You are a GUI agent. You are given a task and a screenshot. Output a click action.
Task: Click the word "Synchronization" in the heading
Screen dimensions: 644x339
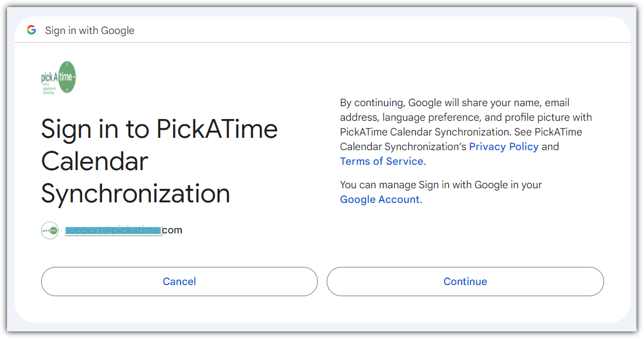135,194
